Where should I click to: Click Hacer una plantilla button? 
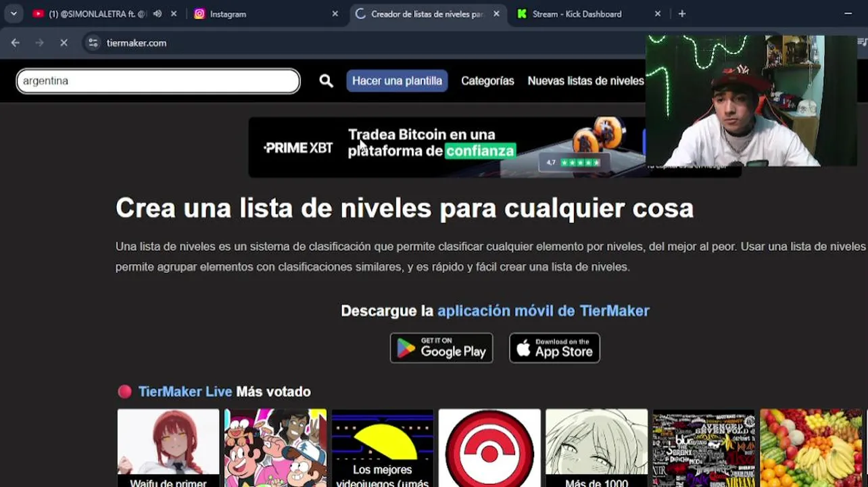[x=397, y=81]
